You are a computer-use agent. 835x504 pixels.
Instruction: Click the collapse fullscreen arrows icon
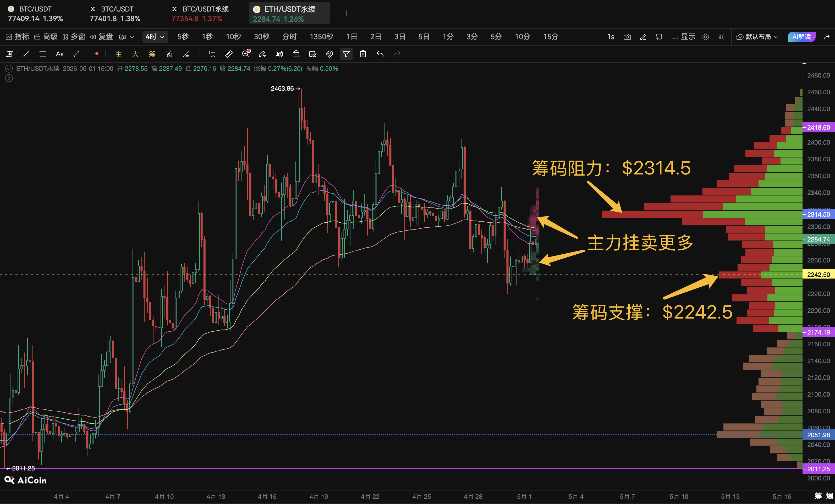click(x=721, y=37)
